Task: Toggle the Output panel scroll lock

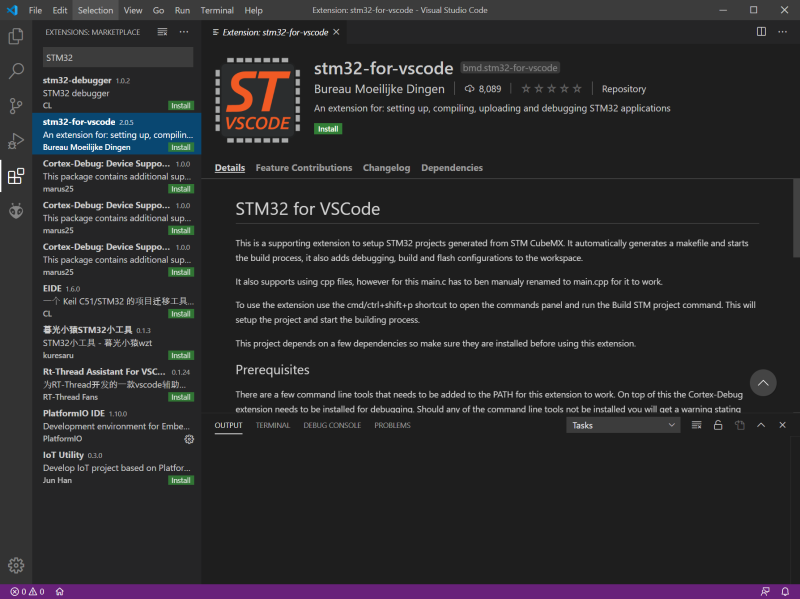Action: [x=718, y=424]
